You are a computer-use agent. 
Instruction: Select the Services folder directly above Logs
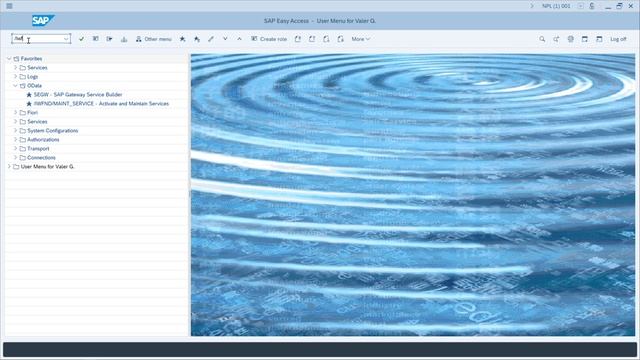tap(37, 68)
